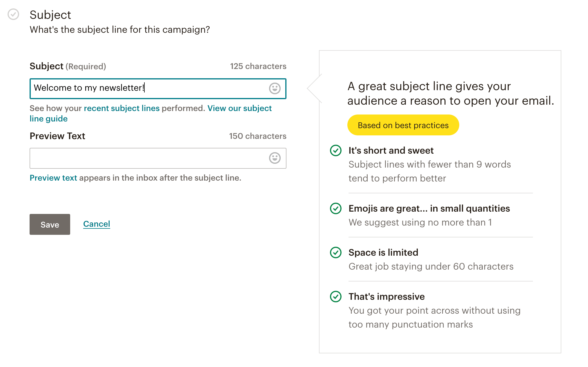
Task: View the subject line guide
Action: point(239,108)
